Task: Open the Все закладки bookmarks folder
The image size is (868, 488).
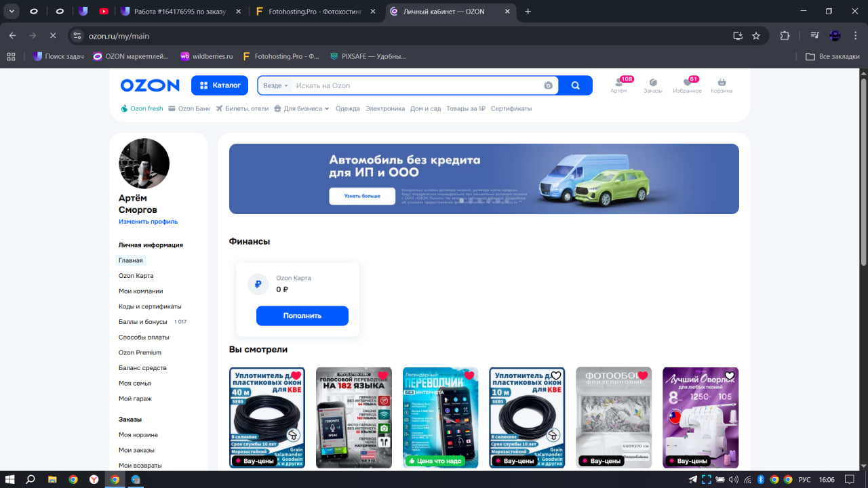Action: 832,56
